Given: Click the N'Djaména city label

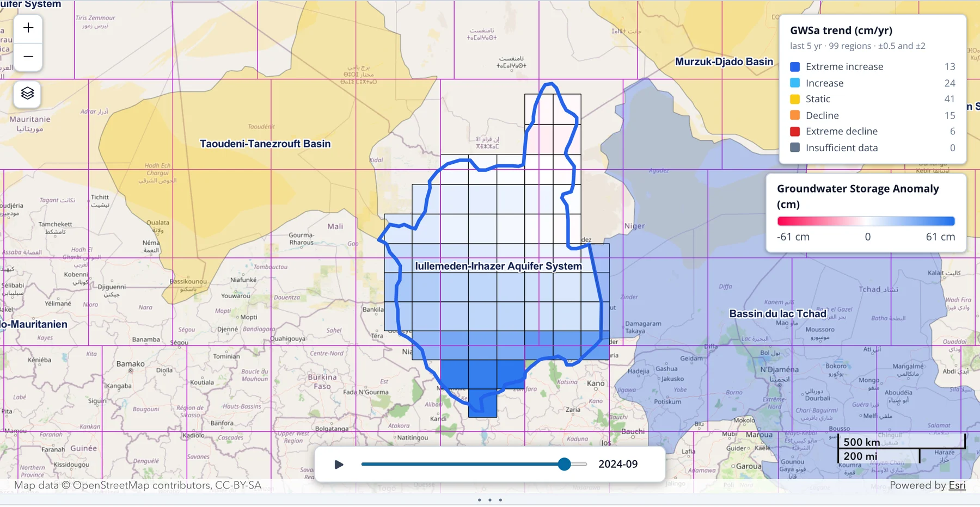Looking at the screenshot, I should 780,369.
